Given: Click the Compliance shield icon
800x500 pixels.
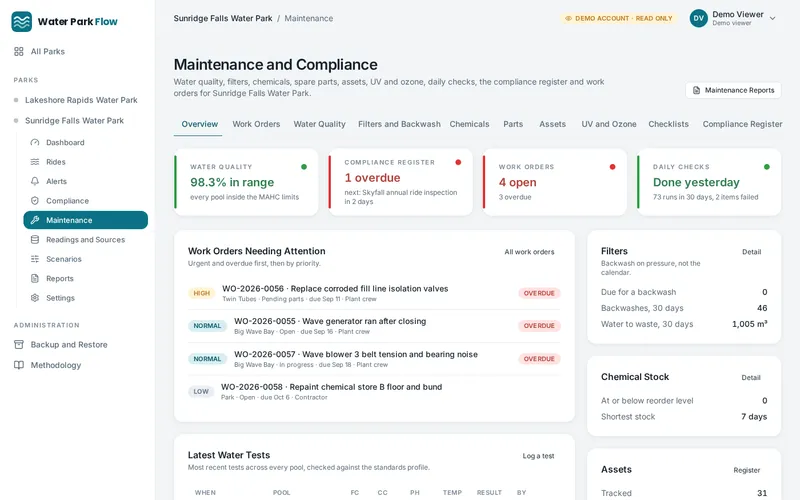Looking at the screenshot, I should coord(35,201).
